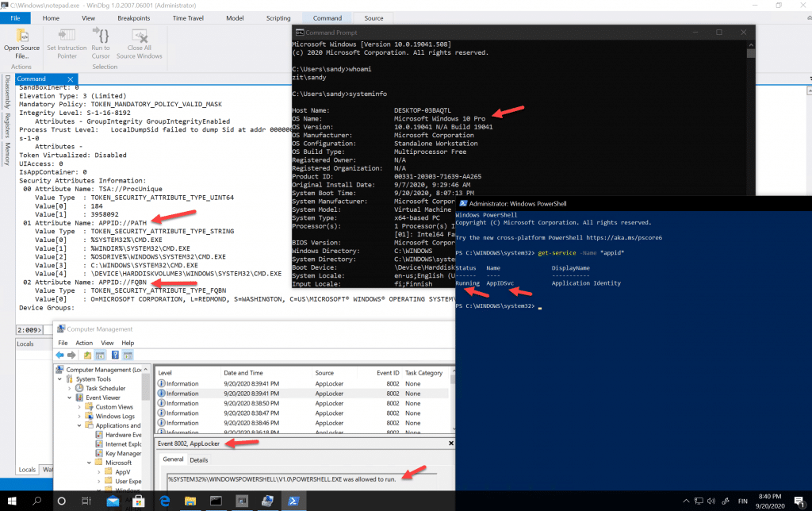Open the Disassembly side panel
This screenshot has width=812, height=511.
point(7,92)
